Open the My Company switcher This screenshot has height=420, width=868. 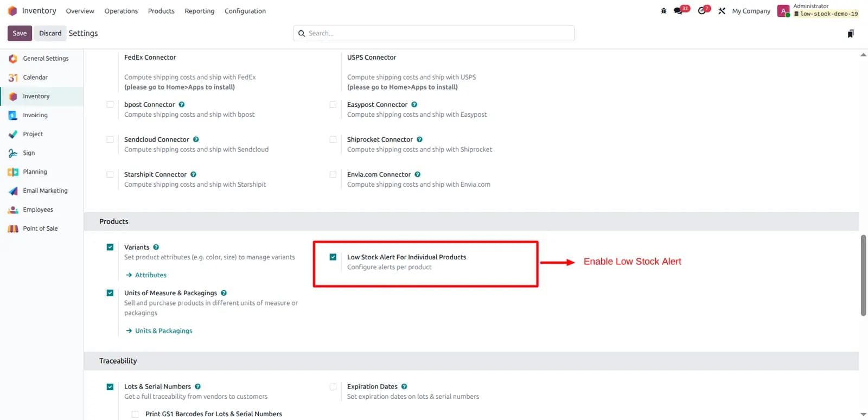(751, 11)
